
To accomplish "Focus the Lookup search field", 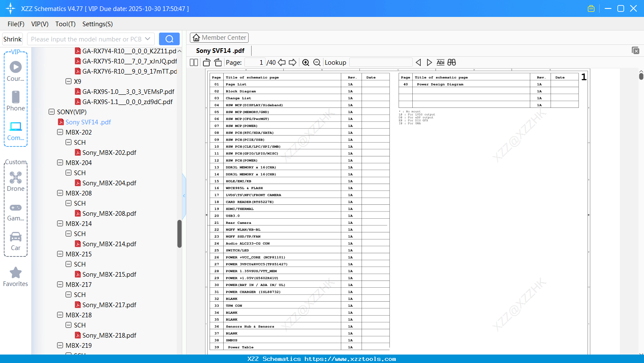I will tap(381, 63).
